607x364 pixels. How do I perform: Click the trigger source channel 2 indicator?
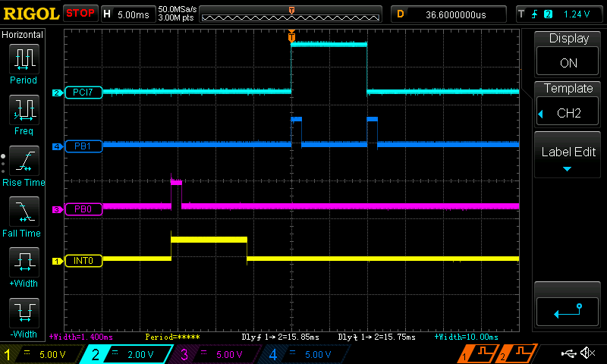coord(548,14)
